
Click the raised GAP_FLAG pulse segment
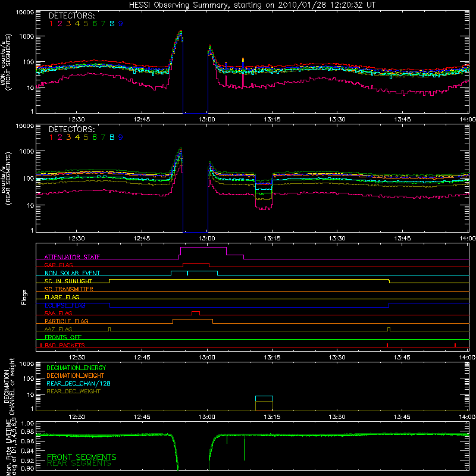196,264
